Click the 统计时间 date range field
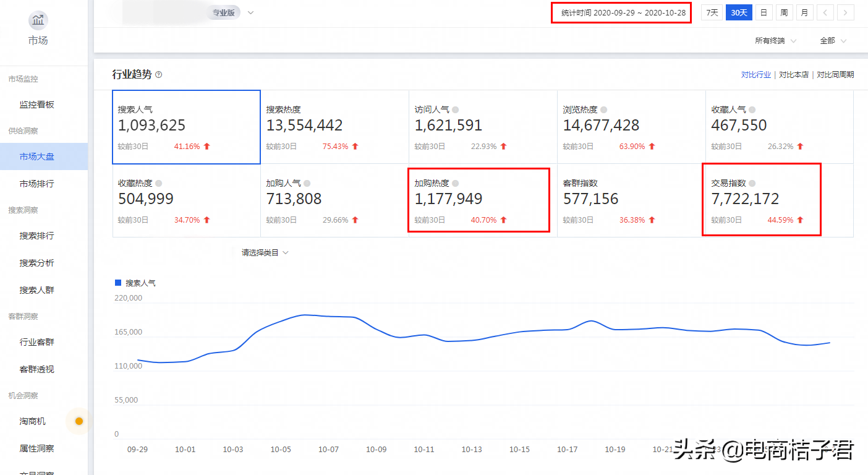 (x=621, y=12)
